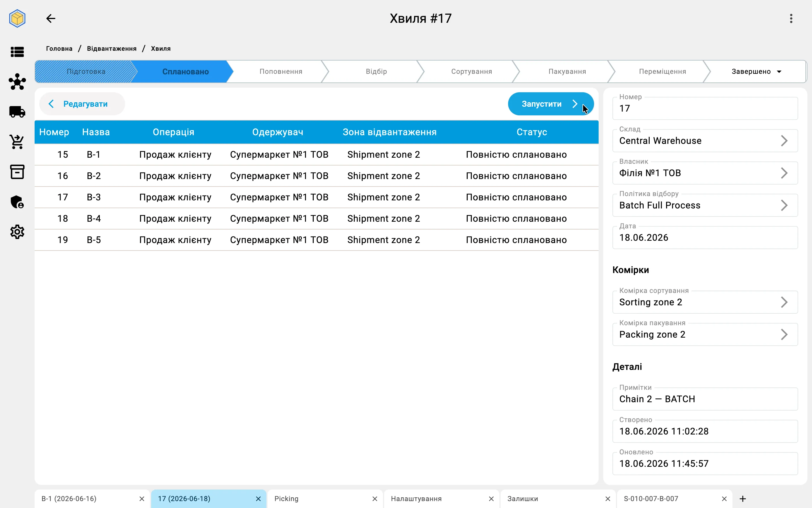Go back using the left arrow icon
This screenshot has height=508, width=812.
(51, 18)
